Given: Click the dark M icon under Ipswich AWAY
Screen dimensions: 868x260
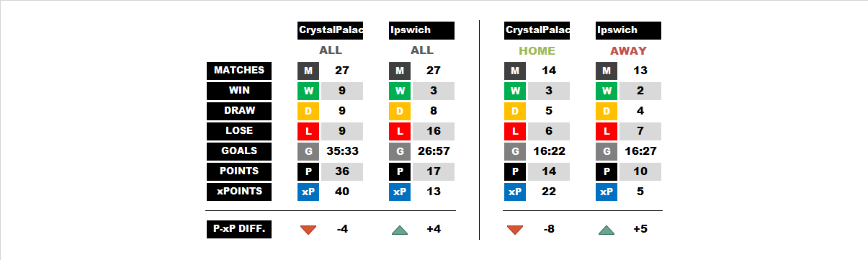Looking at the screenshot, I should click(607, 71).
